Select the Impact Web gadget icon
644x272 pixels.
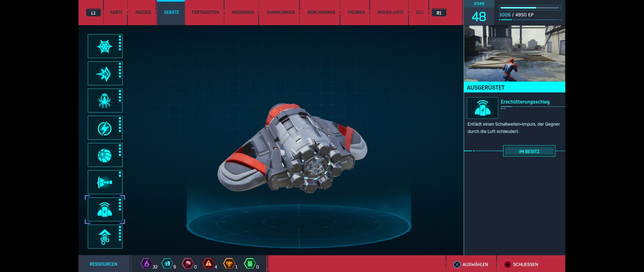tap(105, 73)
